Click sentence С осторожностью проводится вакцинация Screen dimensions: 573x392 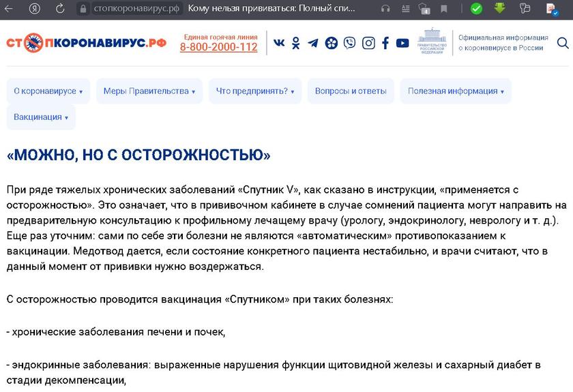click(x=199, y=299)
